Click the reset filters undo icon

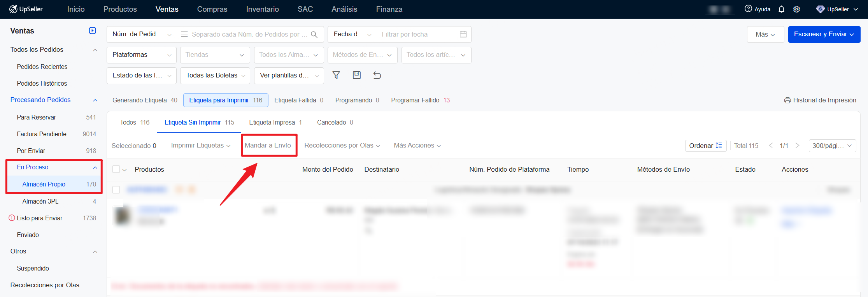coord(377,75)
